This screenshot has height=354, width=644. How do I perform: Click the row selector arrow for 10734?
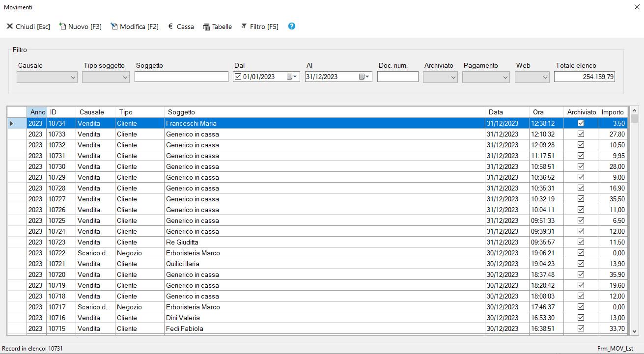pos(17,123)
